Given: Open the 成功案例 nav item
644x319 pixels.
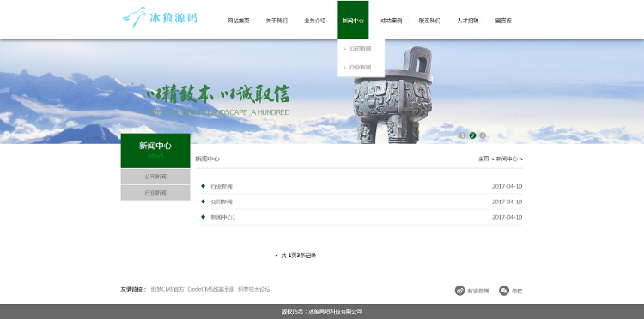Looking at the screenshot, I should pyautogui.click(x=391, y=21).
